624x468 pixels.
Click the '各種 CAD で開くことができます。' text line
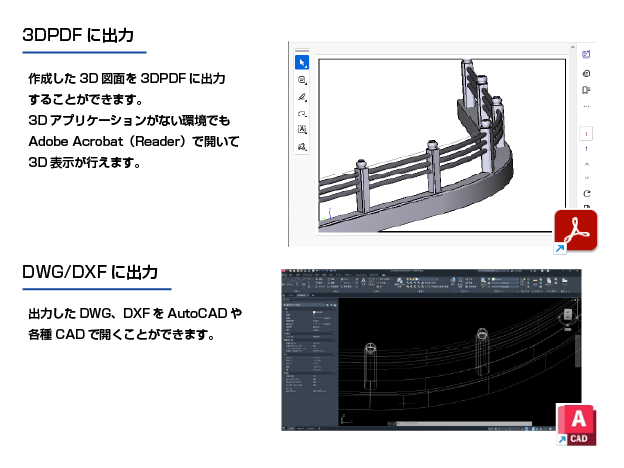tap(121, 334)
